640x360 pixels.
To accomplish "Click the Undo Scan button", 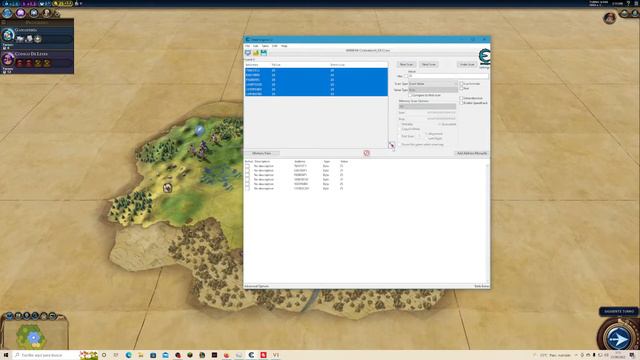I will [467, 64].
